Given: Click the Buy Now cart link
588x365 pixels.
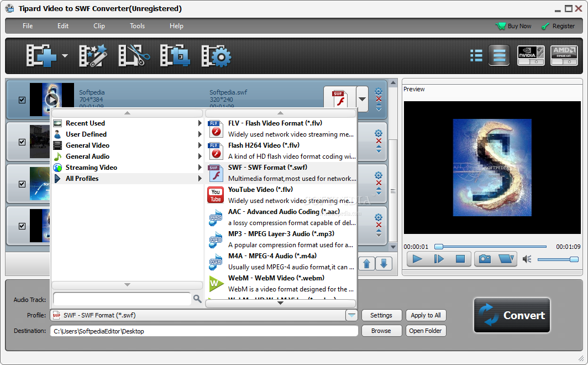Looking at the screenshot, I should coord(513,26).
